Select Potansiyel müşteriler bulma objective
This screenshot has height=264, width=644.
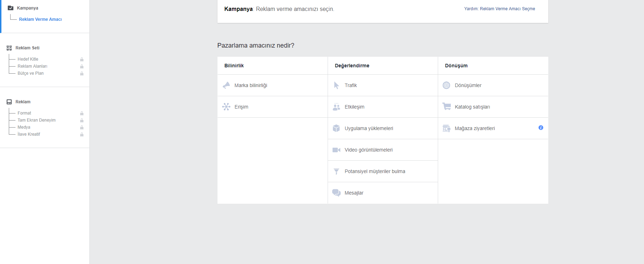tap(383, 171)
